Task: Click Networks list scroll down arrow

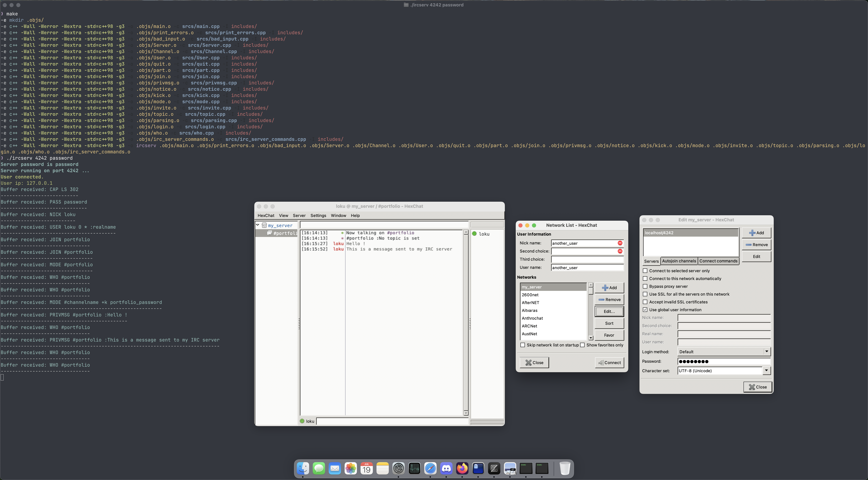Action: pos(591,337)
